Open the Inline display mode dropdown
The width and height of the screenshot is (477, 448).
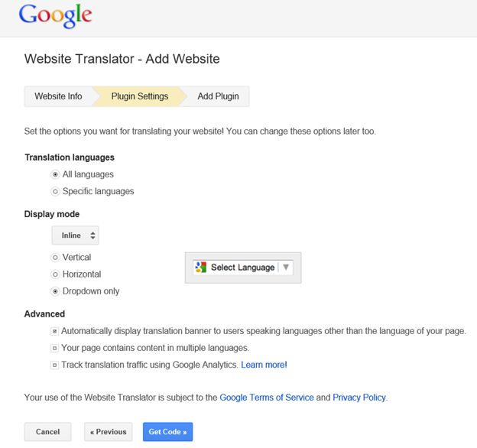(75, 235)
